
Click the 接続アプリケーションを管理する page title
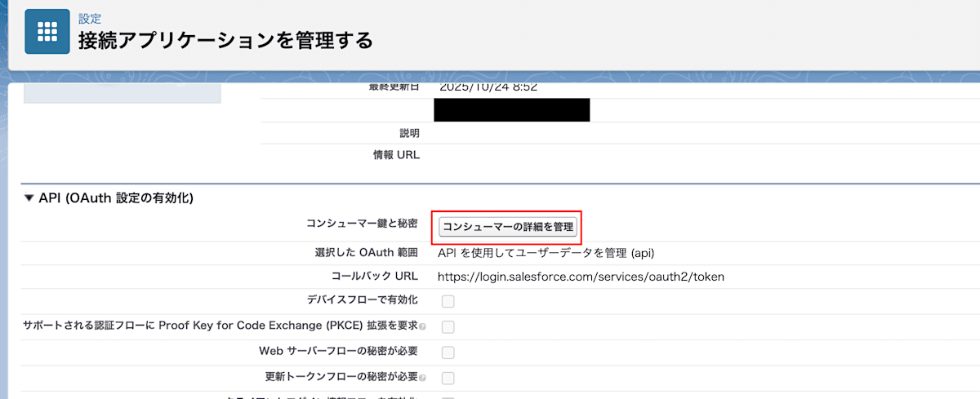click(x=225, y=39)
